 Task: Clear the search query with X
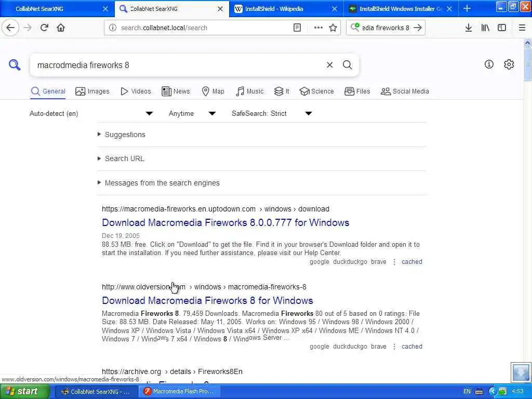tap(329, 65)
